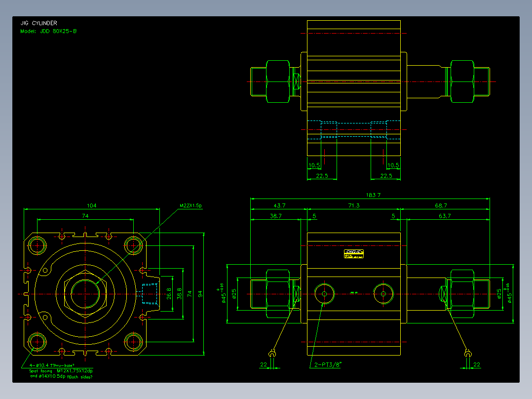532x399 pixels.
Task: Click the 4-ø10.4 thru-hole note
Action: click(x=52, y=365)
